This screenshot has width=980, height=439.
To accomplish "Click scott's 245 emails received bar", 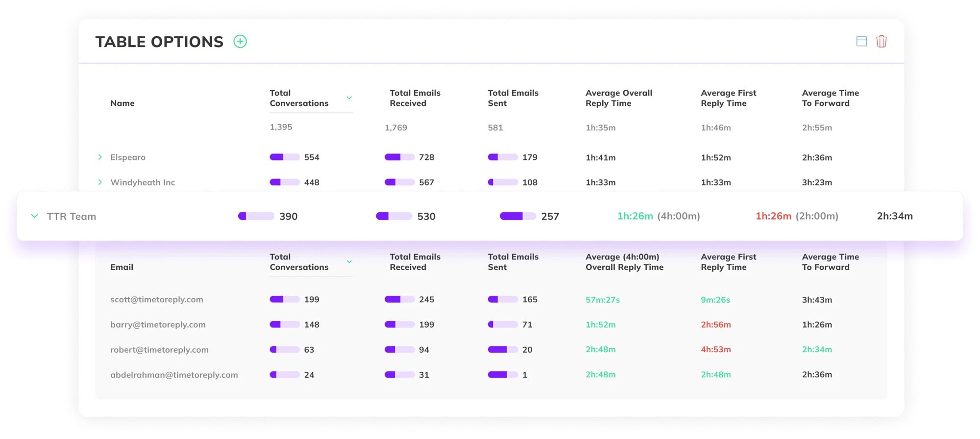I will pos(399,300).
